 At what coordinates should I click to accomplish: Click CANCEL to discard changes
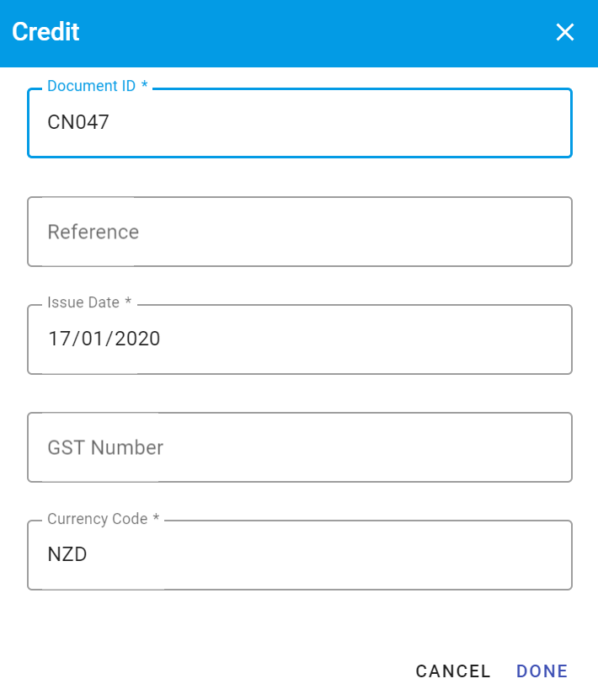[453, 671]
